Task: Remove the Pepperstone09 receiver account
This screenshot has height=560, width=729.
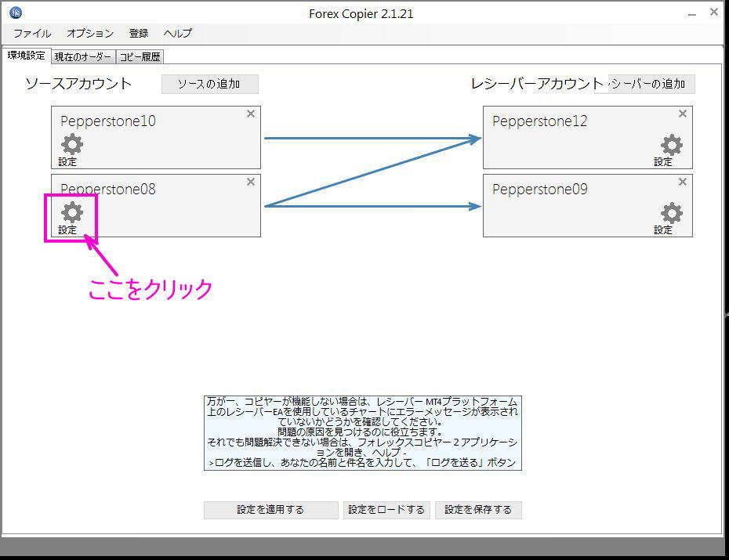Action: [681, 181]
